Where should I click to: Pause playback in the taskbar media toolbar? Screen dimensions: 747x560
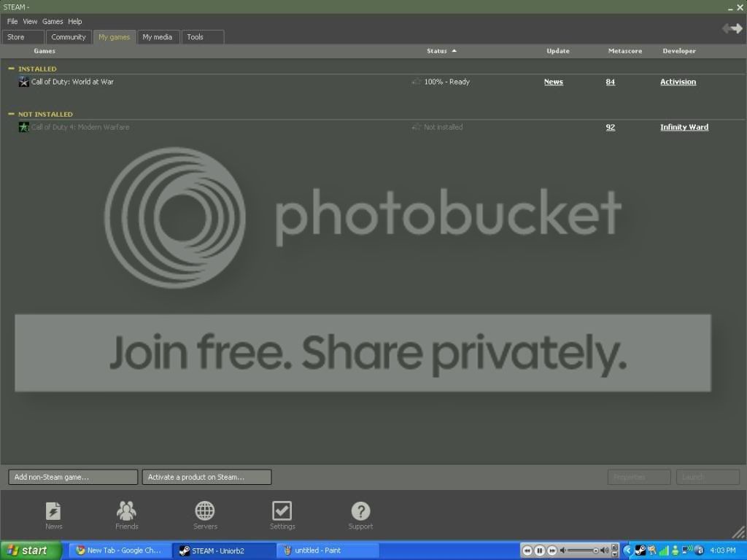click(x=539, y=551)
